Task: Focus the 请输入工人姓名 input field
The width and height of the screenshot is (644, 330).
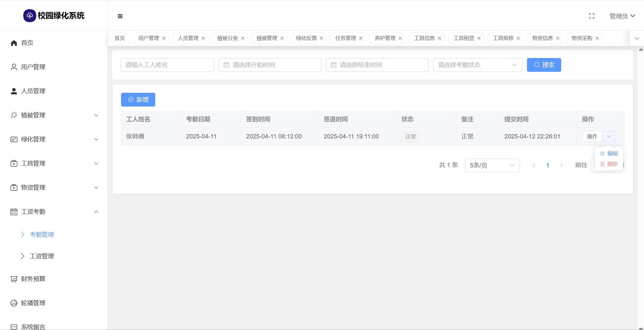Action: coord(167,65)
